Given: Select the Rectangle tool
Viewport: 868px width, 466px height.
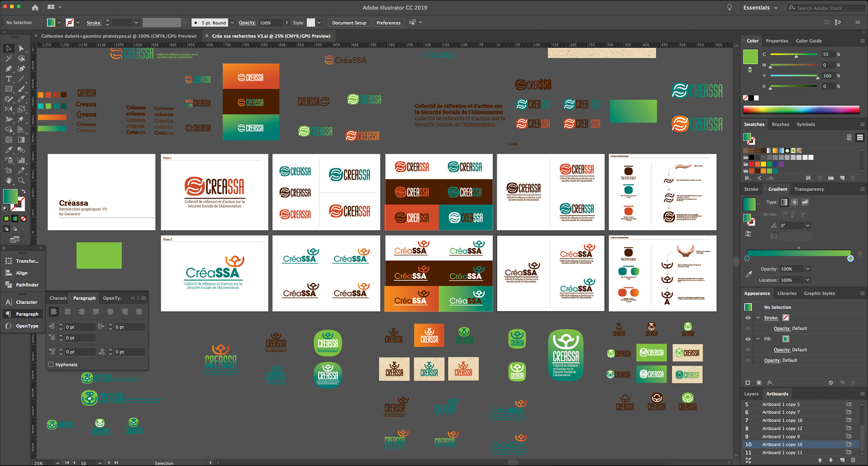Looking at the screenshot, I should pyautogui.click(x=9, y=89).
